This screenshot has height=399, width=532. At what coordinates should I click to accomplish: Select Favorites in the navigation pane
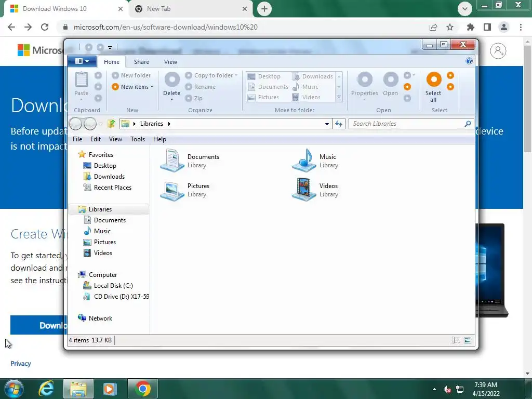[96, 155]
